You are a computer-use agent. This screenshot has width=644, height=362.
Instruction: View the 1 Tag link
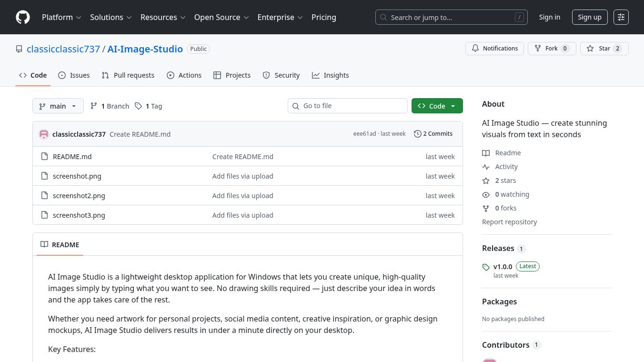(x=149, y=106)
